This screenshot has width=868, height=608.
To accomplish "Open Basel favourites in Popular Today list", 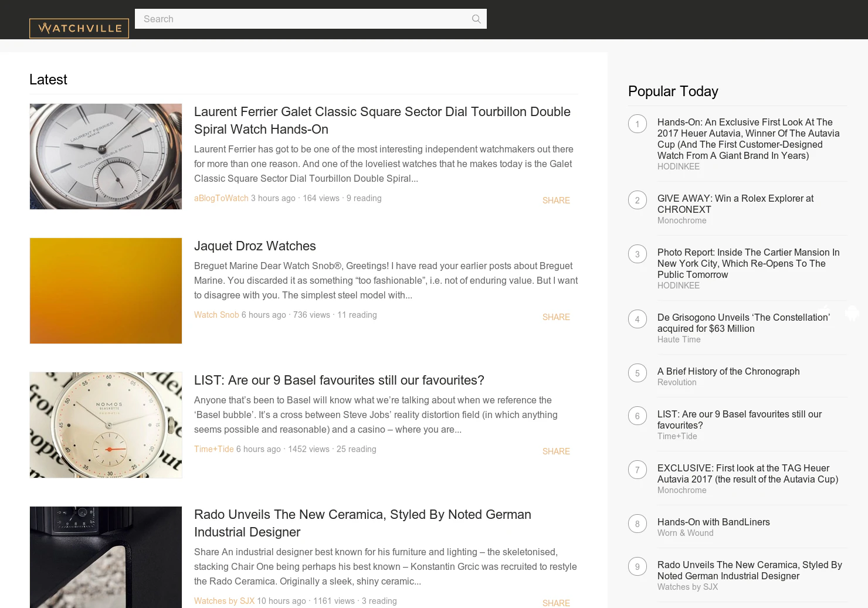I will pyautogui.click(x=740, y=420).
